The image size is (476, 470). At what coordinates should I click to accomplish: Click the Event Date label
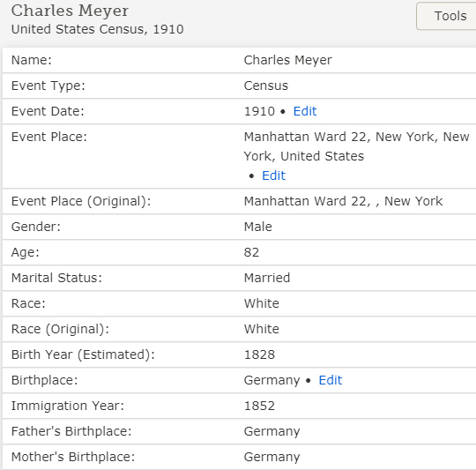(x=48, y=111)
